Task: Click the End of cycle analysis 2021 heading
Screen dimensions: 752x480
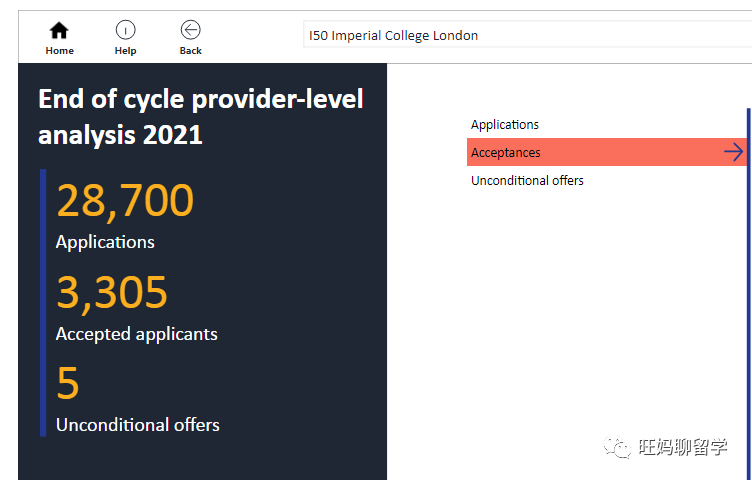Action: (x=200, y=116)
